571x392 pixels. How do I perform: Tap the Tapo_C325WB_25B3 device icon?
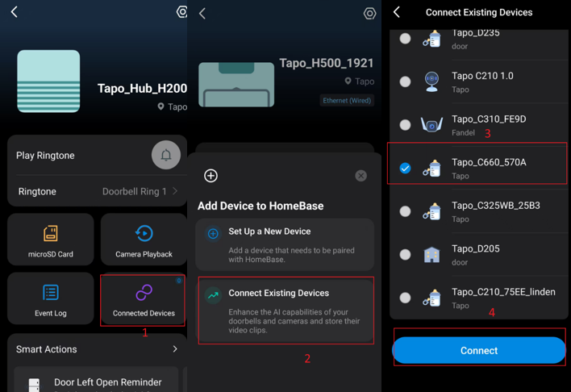pos(432,211)
